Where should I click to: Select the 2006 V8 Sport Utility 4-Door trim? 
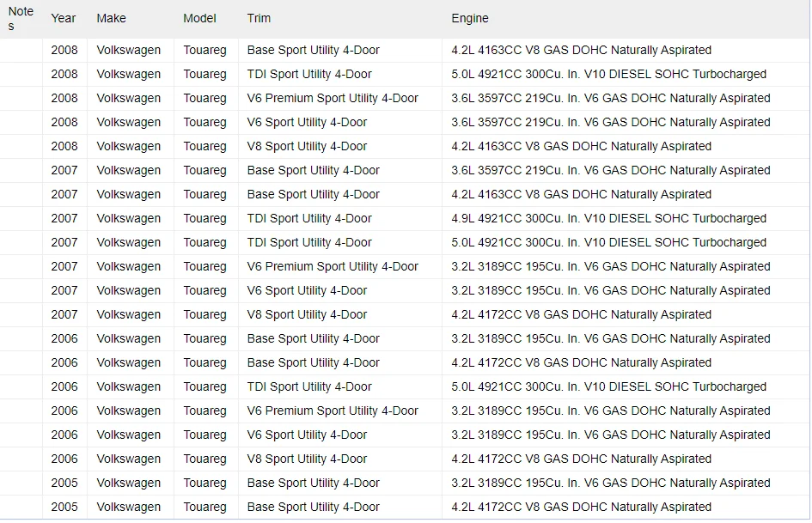pos(307,459)
